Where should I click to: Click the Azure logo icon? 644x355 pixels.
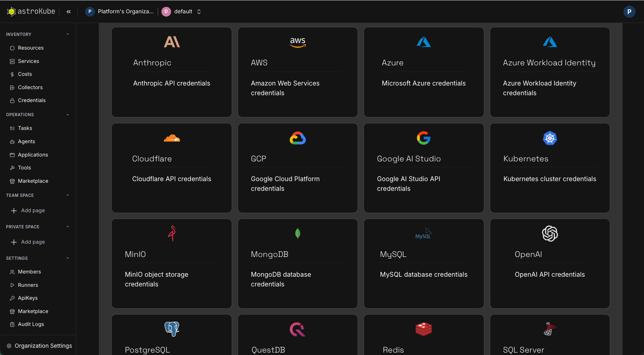click(x=424, y=42)
